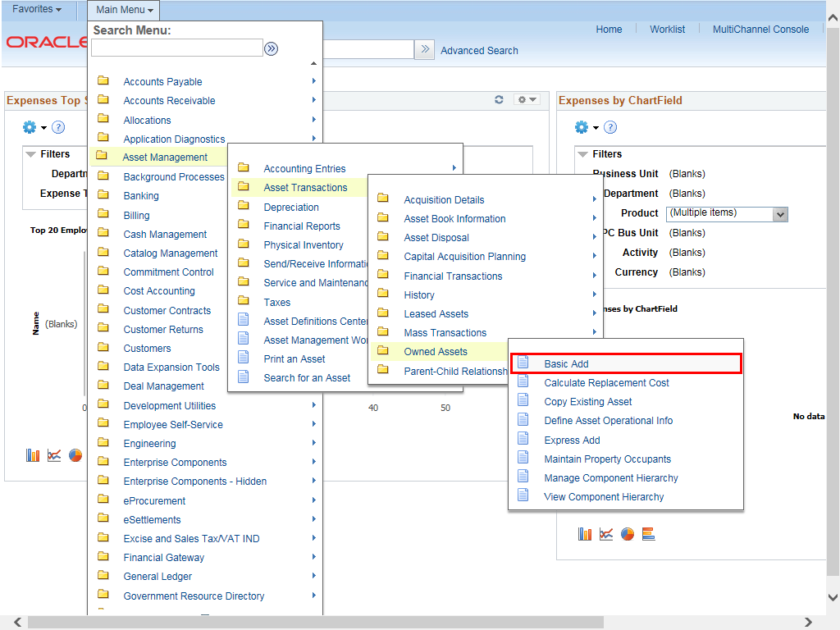Choose line chart icon in left expenses panel
Image resolution: width=840 pixels, height=630 pixels.
[54, 455]
